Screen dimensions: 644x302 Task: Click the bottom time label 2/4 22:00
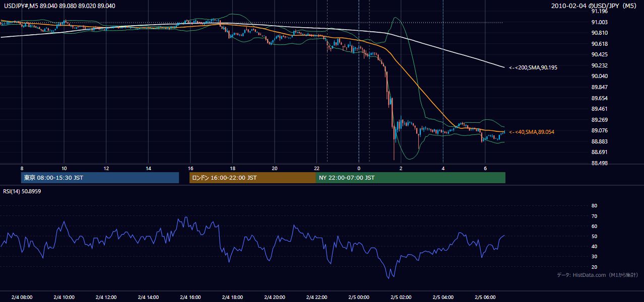(x=316, y=297)
